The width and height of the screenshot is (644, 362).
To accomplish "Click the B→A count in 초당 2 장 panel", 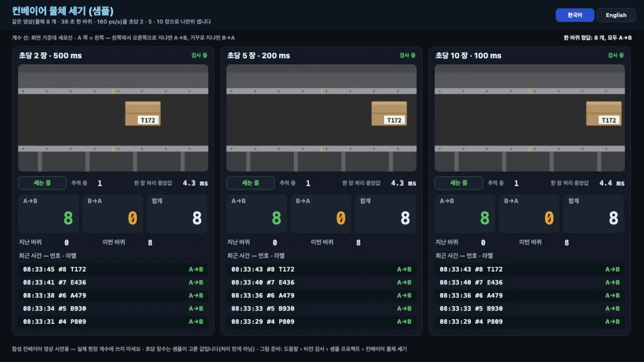I will click(113, 214).
